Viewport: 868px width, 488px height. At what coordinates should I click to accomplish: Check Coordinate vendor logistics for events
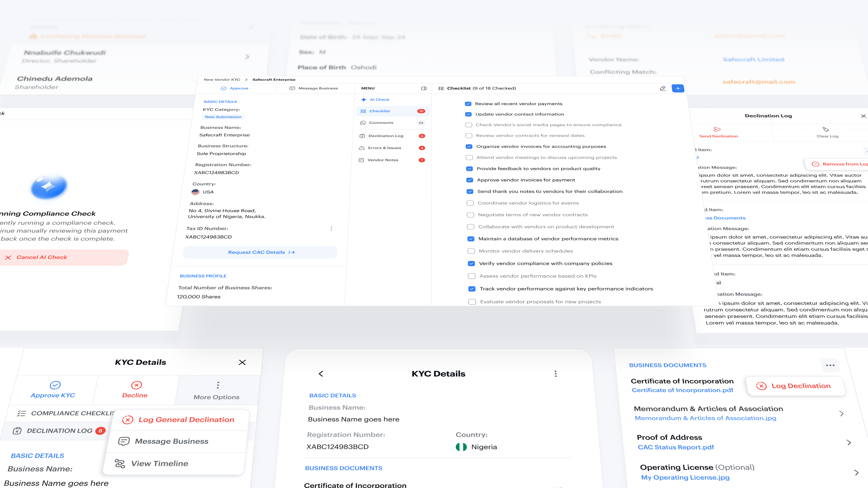click(x=470, y=203)
